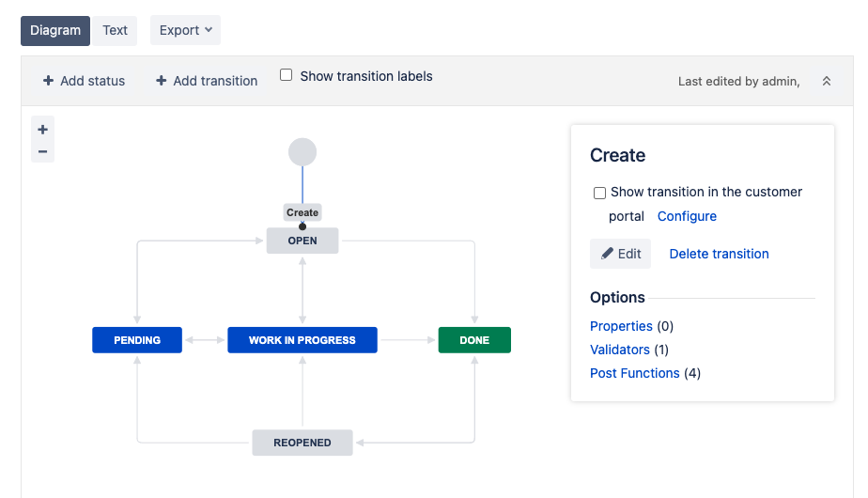868x498 pixels.
Task: Select the green DONE status node
Action: point(474,340)
